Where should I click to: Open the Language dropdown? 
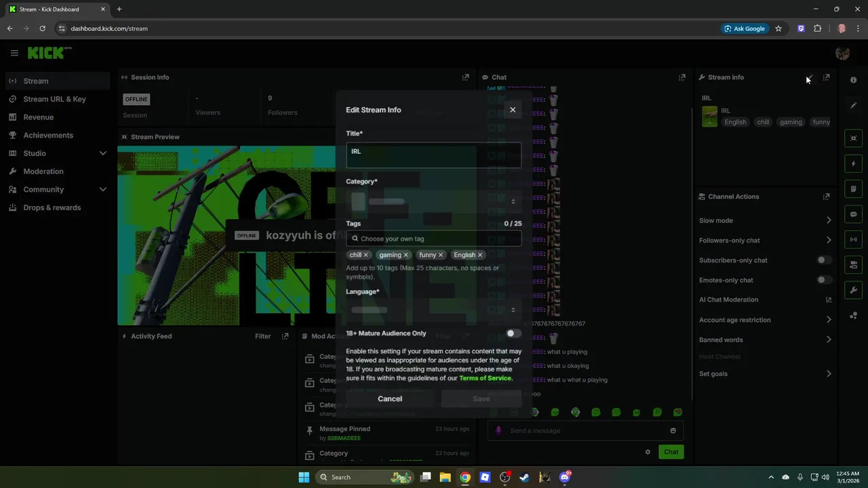(x=433, y=310)
